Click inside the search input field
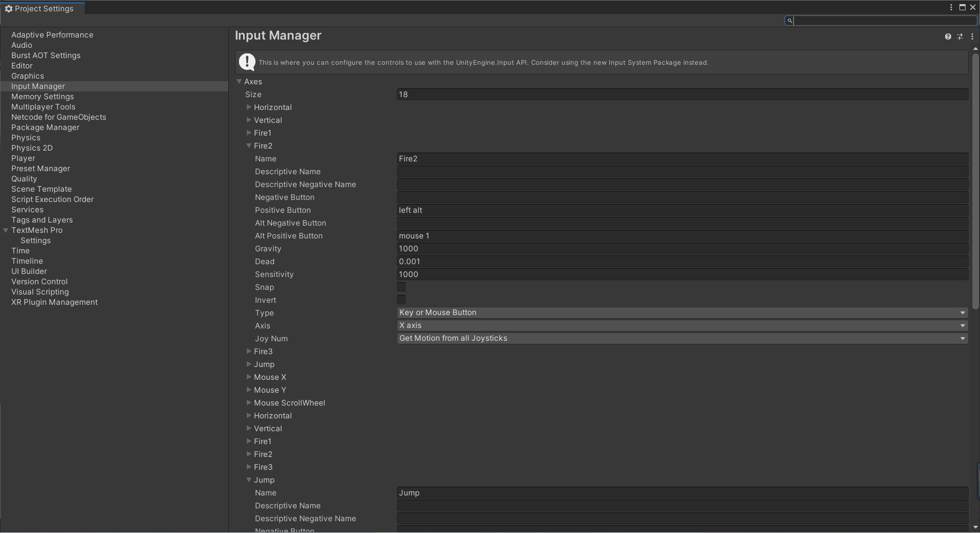 (874, 21)
